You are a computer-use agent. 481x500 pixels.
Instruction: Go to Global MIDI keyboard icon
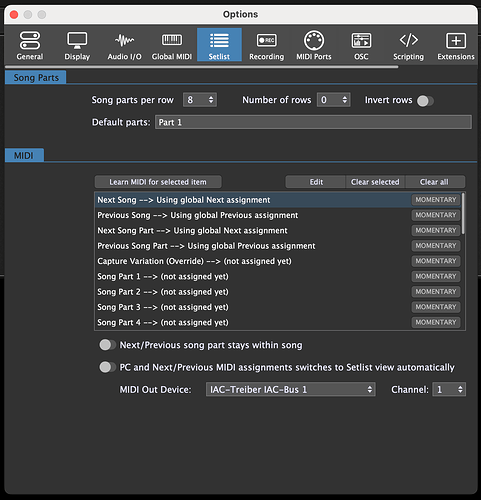172,40
